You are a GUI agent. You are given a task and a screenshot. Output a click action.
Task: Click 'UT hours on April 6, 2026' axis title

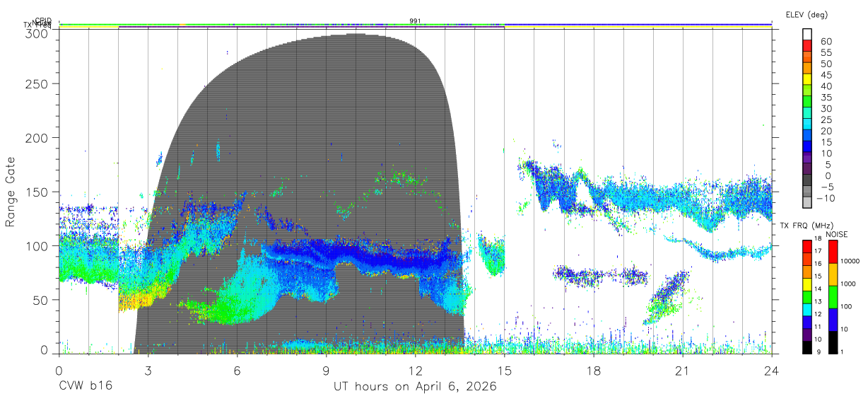click(x=416, y=387)
